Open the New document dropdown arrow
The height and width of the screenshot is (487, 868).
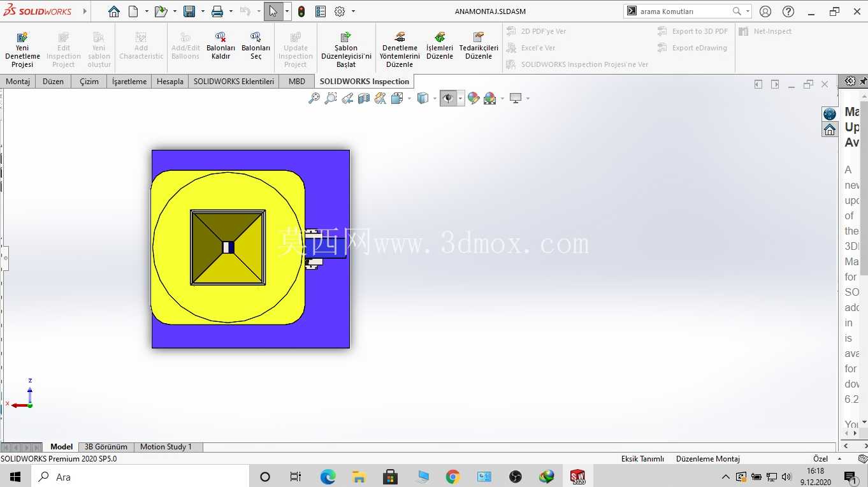tap(147, 11)
